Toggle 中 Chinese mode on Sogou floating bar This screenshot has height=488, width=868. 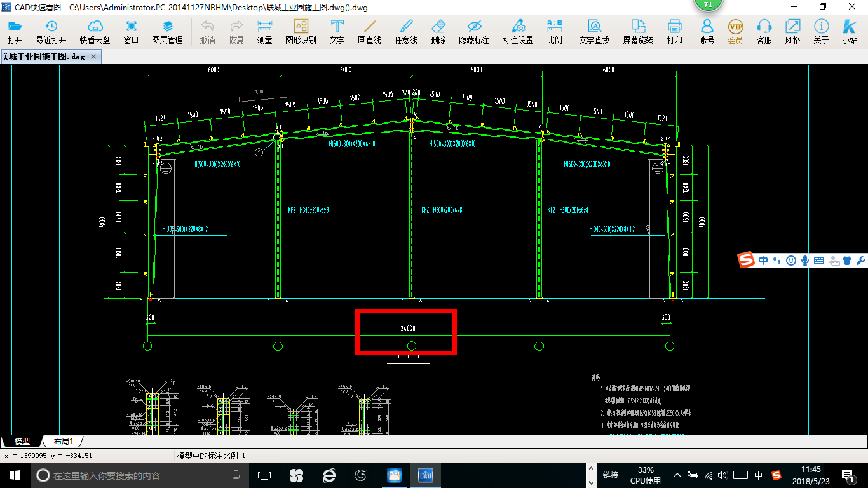point(763,261)
